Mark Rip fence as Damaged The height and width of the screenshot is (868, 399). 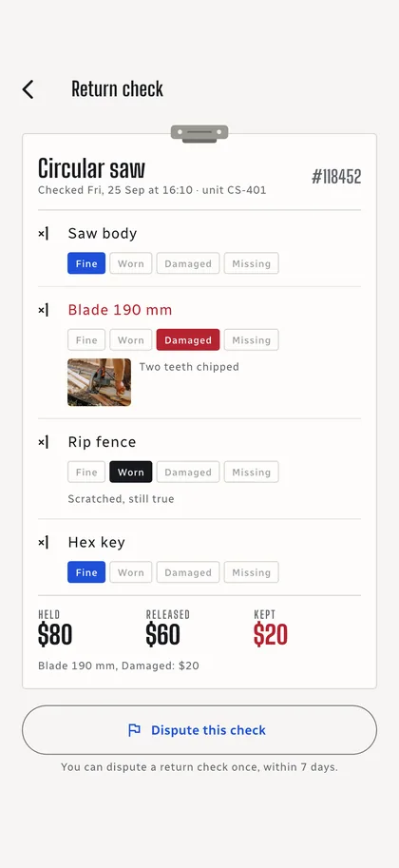(x=188, y=473)
